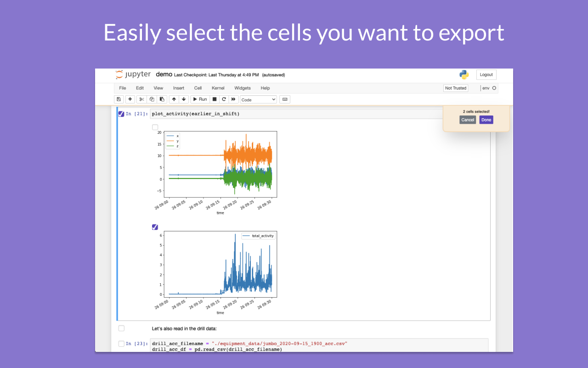Move the selected cell up with the arrow
This screenshot has width=588, height=368.
coord(174,99)
